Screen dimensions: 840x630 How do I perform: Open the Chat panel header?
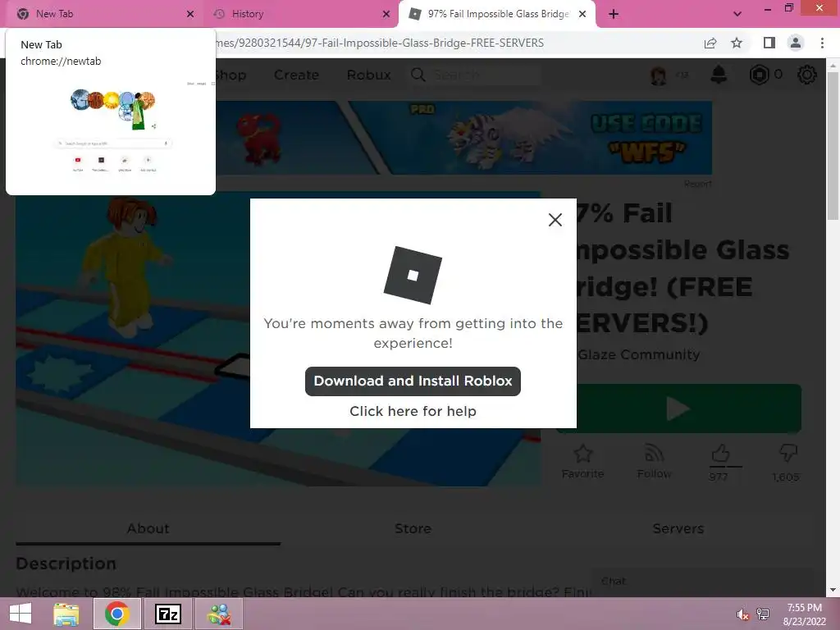(701, 582)
